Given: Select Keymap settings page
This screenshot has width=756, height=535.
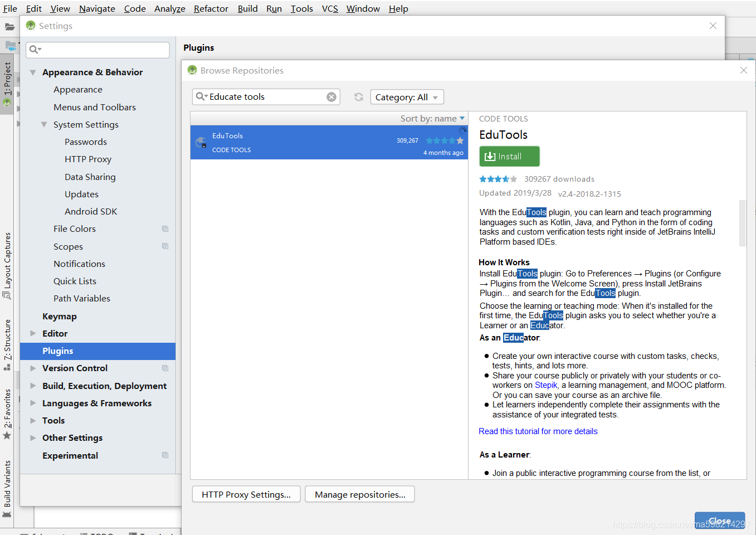Looking at the screenshot, I should pos(60,316).
